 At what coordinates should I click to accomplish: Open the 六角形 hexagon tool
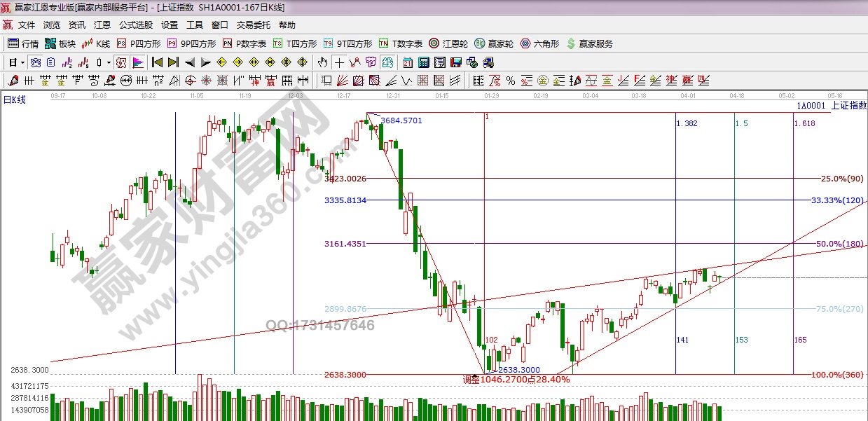[x=539, y=43]
